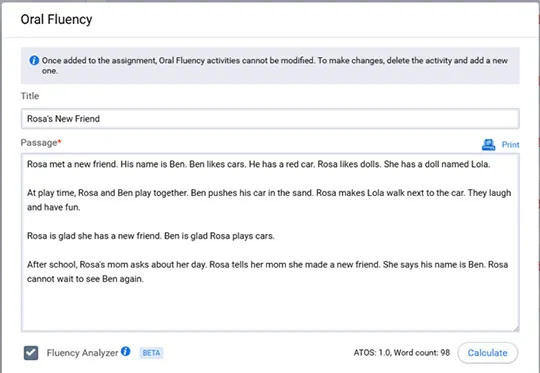Click the passage line starting 'After school, Rosa's mom'
This screenshot has width=540, height=373.
[267, 265]
